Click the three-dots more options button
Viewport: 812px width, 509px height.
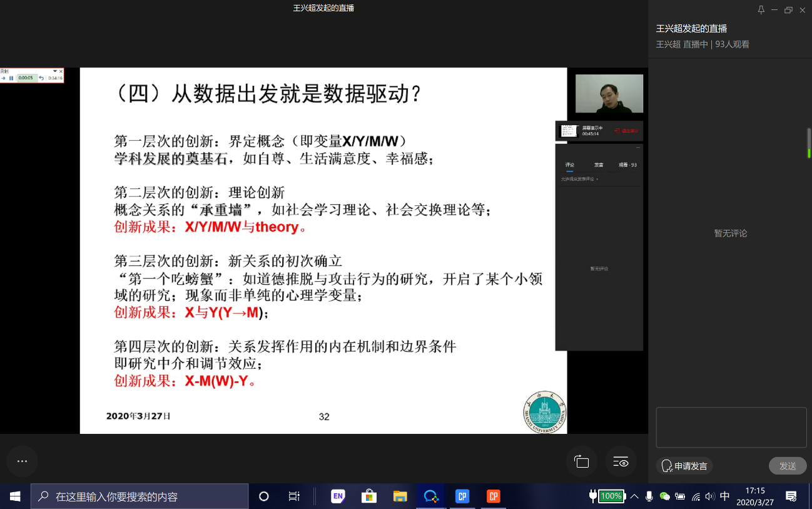click(x=22, y=461)
